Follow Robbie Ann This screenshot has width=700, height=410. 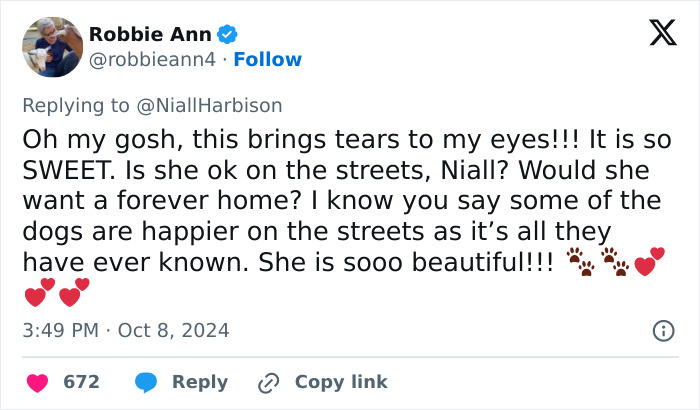[268, 60]
